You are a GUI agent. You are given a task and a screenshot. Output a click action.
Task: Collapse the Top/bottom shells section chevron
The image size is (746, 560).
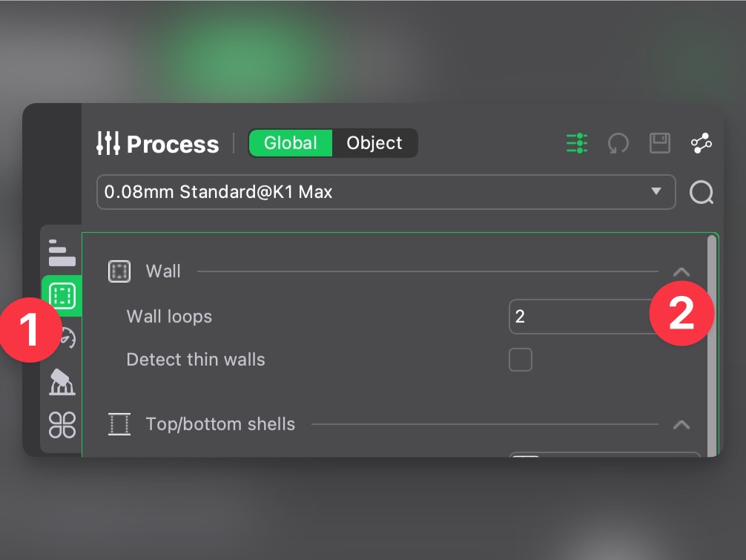(681, 425)
